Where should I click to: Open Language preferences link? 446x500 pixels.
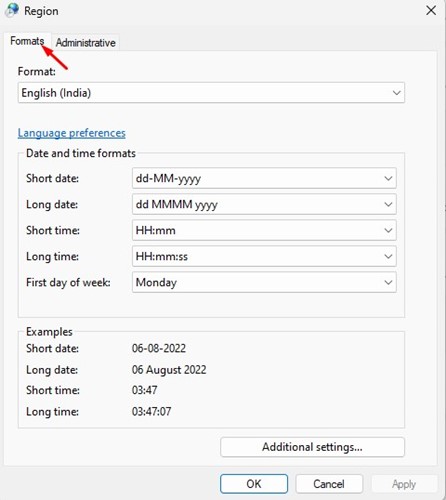coord(72,133)
